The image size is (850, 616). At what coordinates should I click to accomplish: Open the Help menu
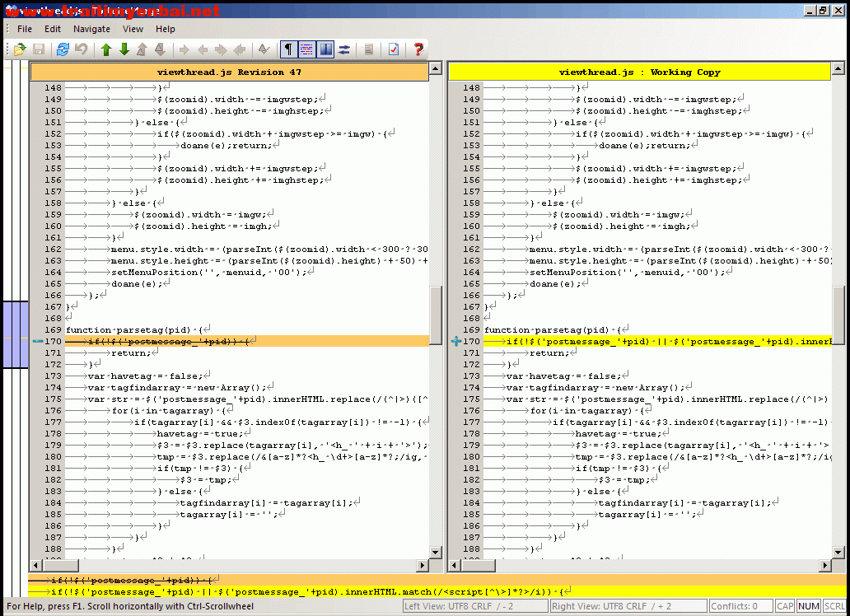[166, 29]
